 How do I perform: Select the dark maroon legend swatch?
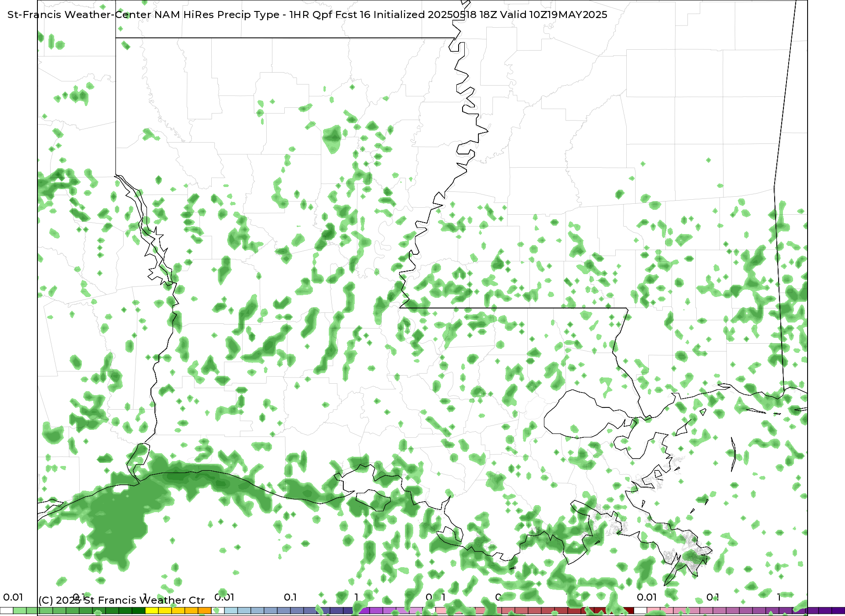627,611
